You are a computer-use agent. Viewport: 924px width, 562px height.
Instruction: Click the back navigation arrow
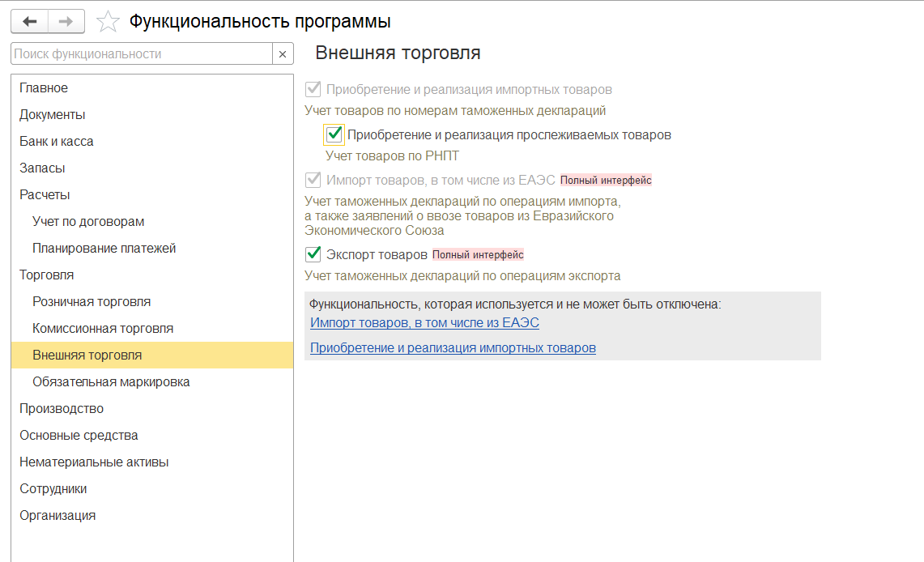point(30,21)
